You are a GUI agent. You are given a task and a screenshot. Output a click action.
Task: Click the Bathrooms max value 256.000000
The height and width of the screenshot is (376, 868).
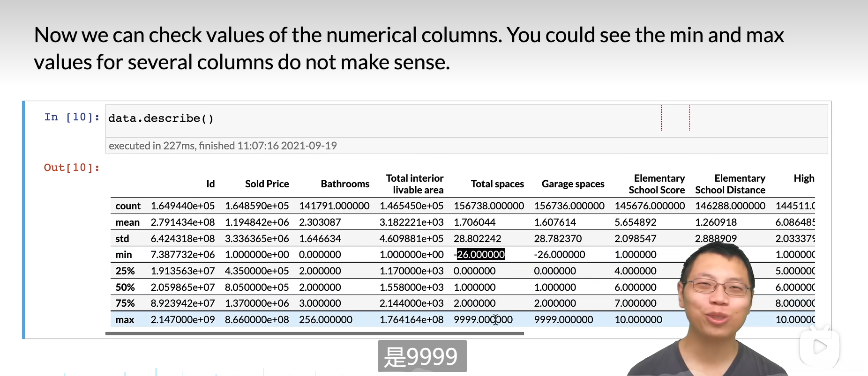click(x=326, y=320)
